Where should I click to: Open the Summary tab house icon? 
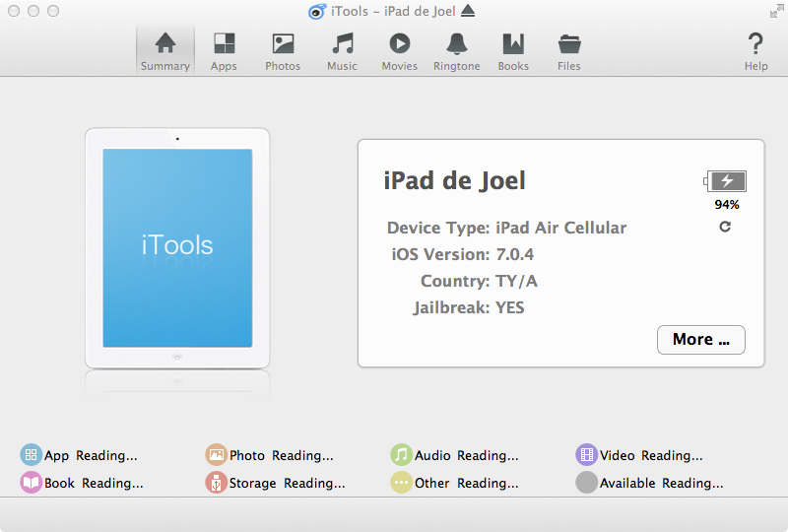pos(165,43)
